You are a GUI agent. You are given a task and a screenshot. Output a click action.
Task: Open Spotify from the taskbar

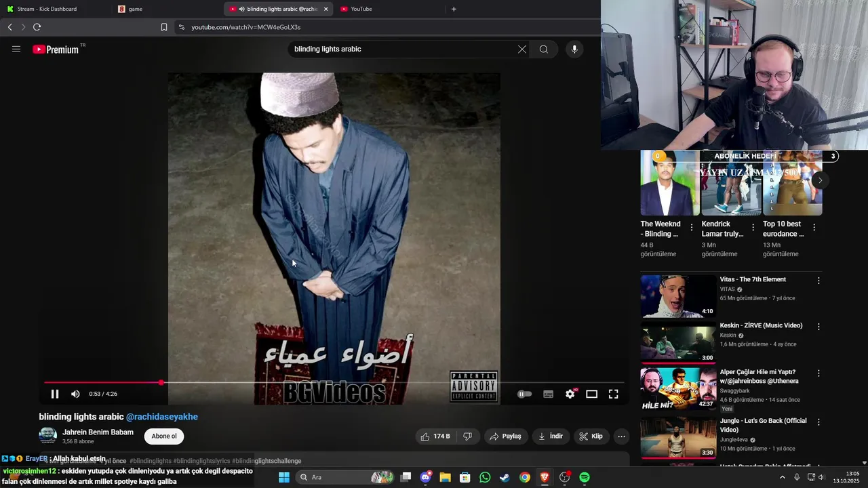(x=585, y=477)
